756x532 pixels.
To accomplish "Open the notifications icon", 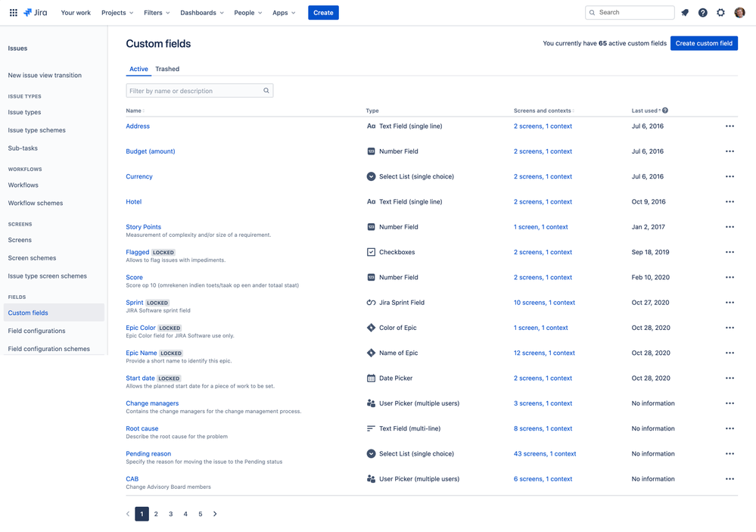I will pyautogui.click(x=685, y=13).
